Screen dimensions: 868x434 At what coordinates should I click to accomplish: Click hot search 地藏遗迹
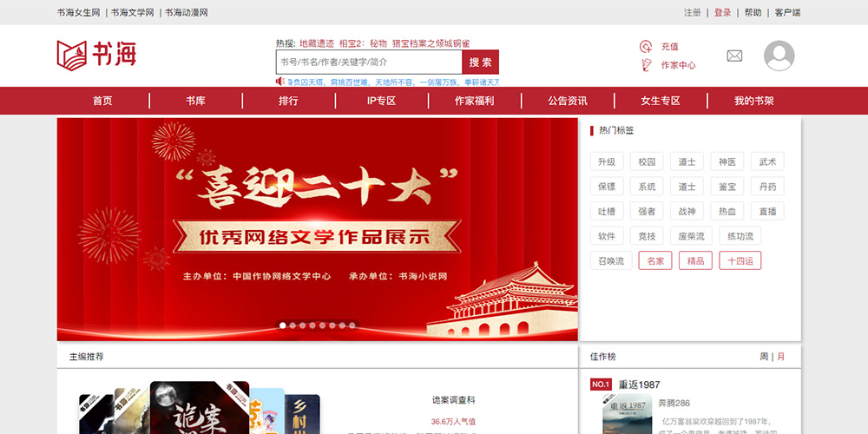coord(317,43)
